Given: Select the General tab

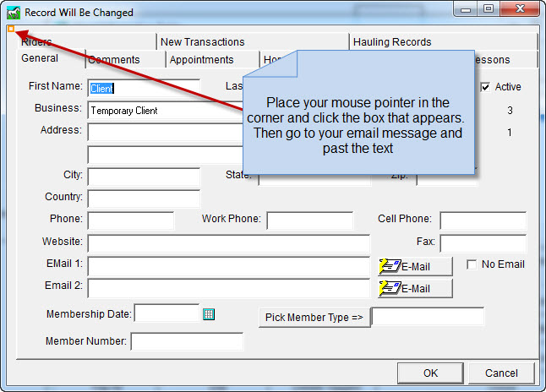Looking at the screenshot, I should (x=51, y=58).
